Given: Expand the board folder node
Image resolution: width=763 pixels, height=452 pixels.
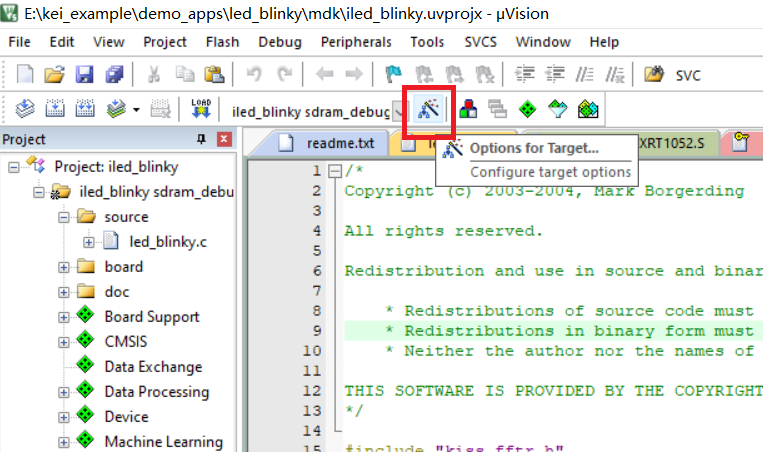Looking at the screenshot, I should [64, 267].
